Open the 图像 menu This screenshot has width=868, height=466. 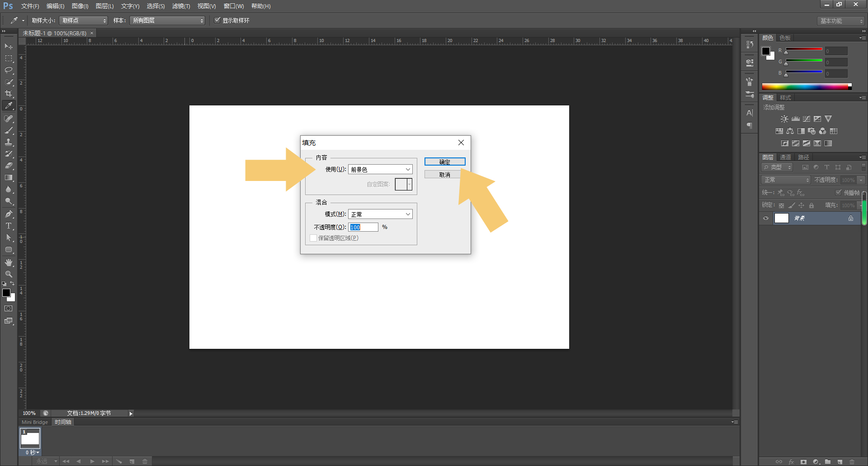(80, 6)
